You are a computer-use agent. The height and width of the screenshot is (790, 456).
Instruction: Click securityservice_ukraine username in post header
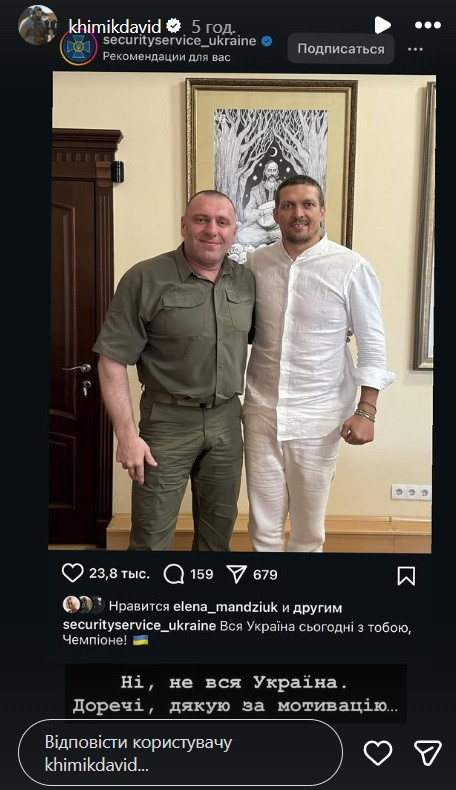[179, 41]
